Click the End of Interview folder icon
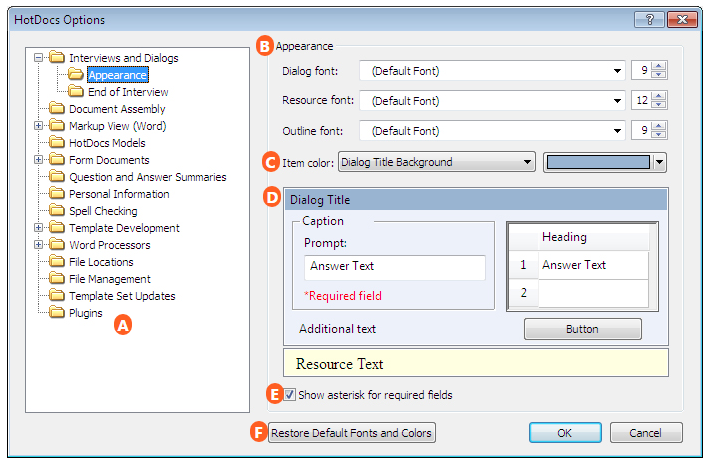This screenshot has height=467, width=710. tap(76, 91)
